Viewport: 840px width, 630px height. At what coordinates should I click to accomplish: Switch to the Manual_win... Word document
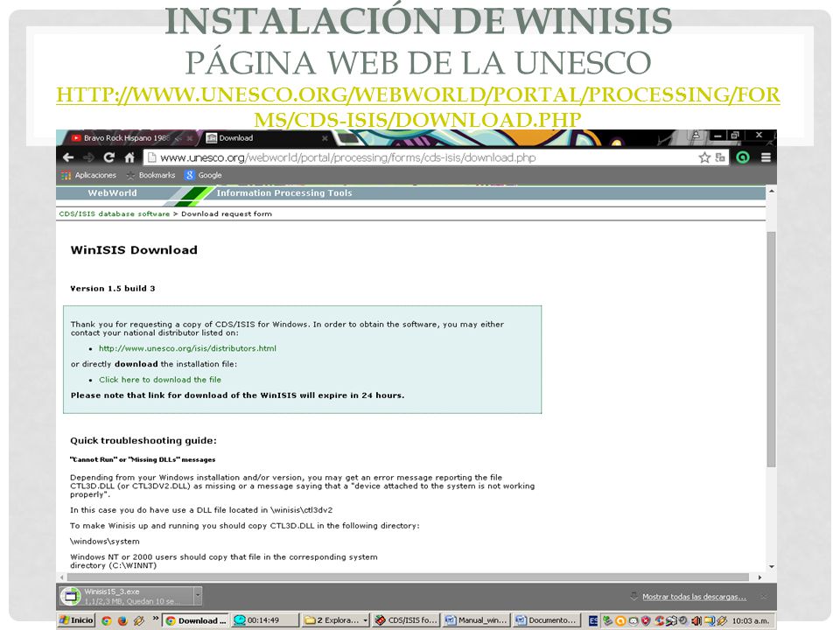476,620
